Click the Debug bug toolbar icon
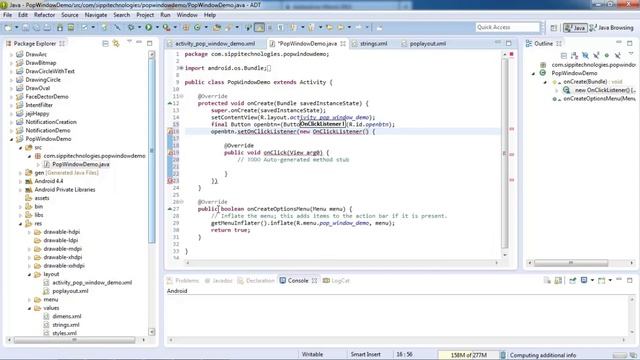The image size is (640, 360). click(x=131, y=27)
